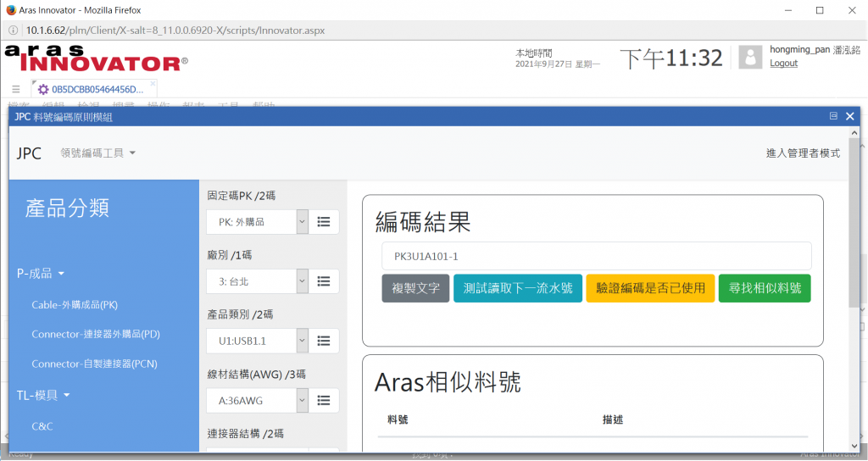Click the hongming_pan username text

coord(799,50)
